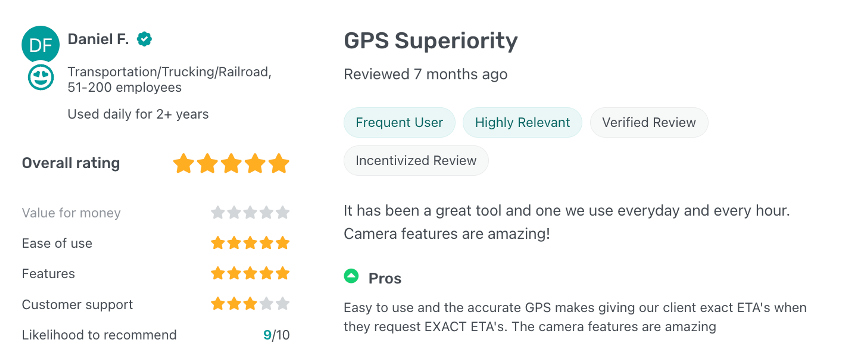Viewport: 868px width, 353px height.
Task: Select the Verified Review label
Action: [x=649, y=122]
